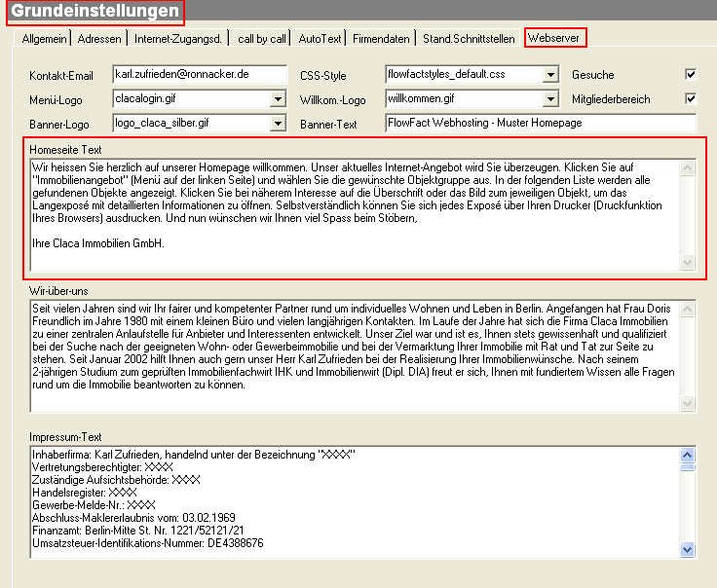
Task: Click Wir-über-uns scrollbar down arrow
Action: pos(687,403)
